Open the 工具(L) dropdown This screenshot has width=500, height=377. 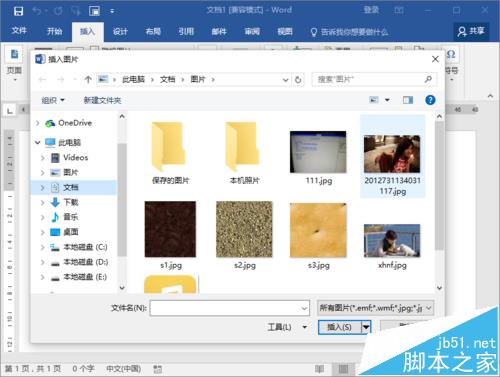point(287,327)
